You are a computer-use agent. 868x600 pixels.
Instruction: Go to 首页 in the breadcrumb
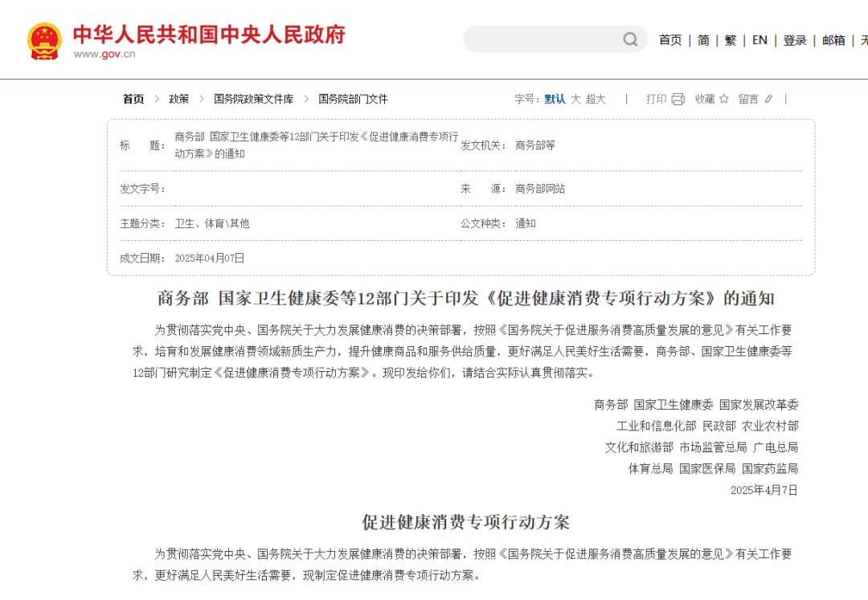133,99
